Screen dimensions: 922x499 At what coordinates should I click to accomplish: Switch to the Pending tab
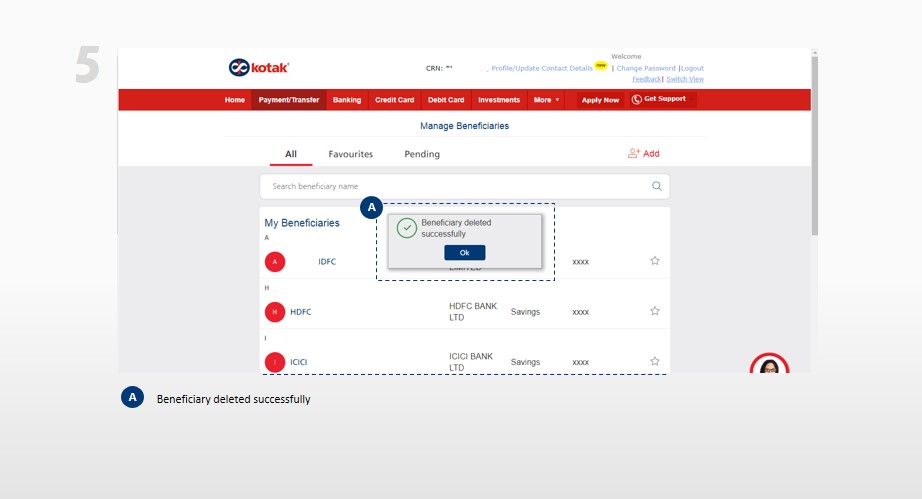[422, 154]
